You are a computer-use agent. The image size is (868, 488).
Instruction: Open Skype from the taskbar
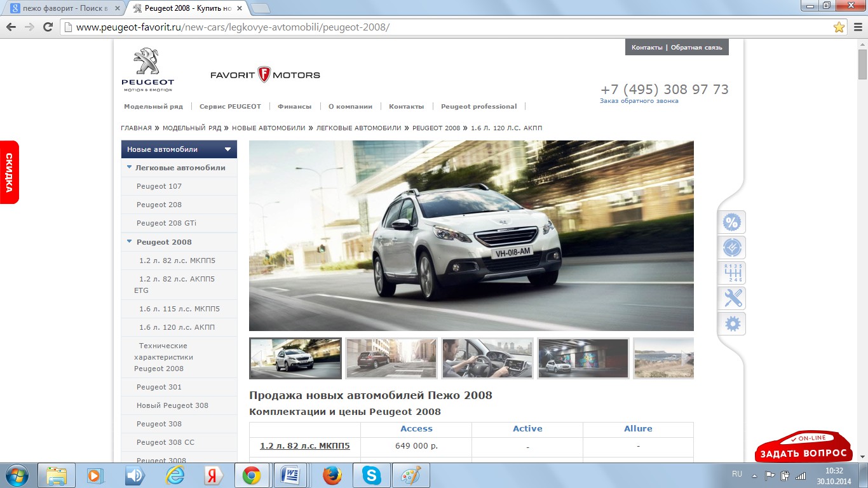372,475
